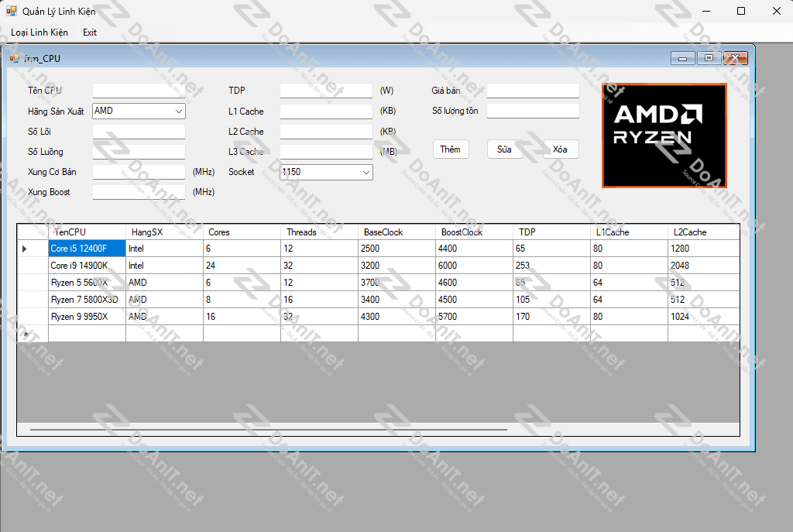This screenshot has width=793, height=532.
Task: Select the BaseClock 2500 cell
Action: tap(396, 249)
